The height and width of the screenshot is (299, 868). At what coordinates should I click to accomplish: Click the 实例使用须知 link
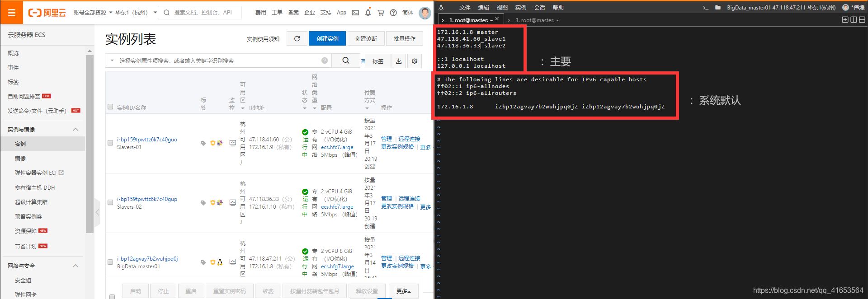pyautogui.click(x=263, y=39)
